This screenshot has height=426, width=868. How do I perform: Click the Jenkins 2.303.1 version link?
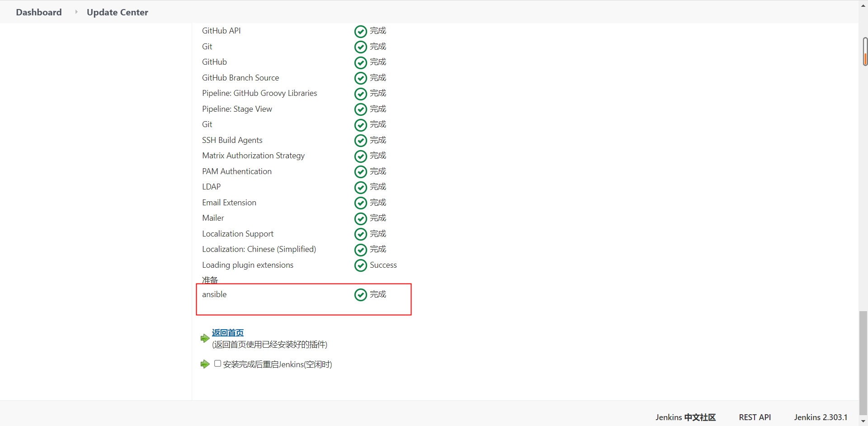[x=821, y=417]
